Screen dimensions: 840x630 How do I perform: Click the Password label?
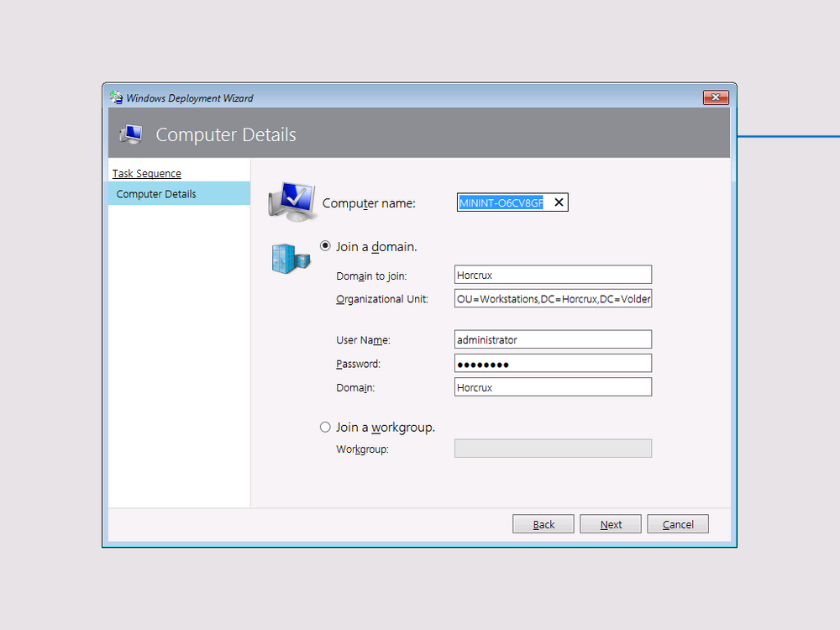click(359, 364)
